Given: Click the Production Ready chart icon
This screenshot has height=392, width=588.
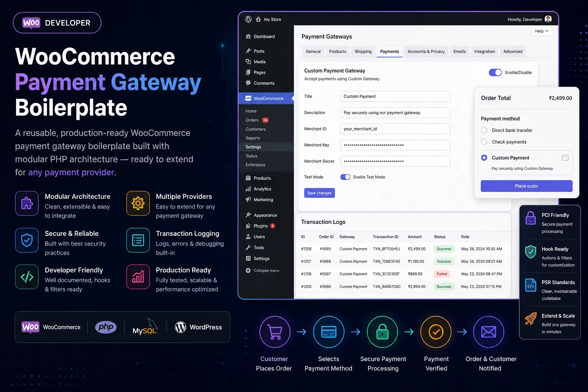Looking at the screenshot, I should click(x=138, y=277).
